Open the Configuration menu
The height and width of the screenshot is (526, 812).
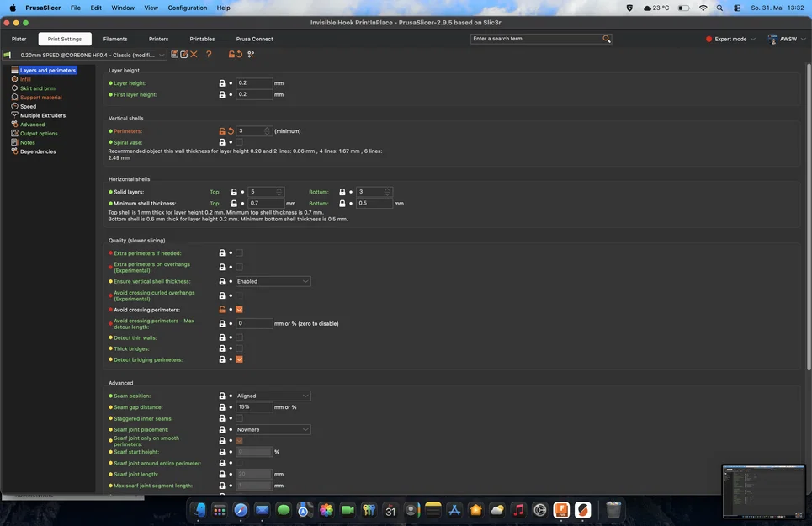pyautogui.click(x=188, y=8)
